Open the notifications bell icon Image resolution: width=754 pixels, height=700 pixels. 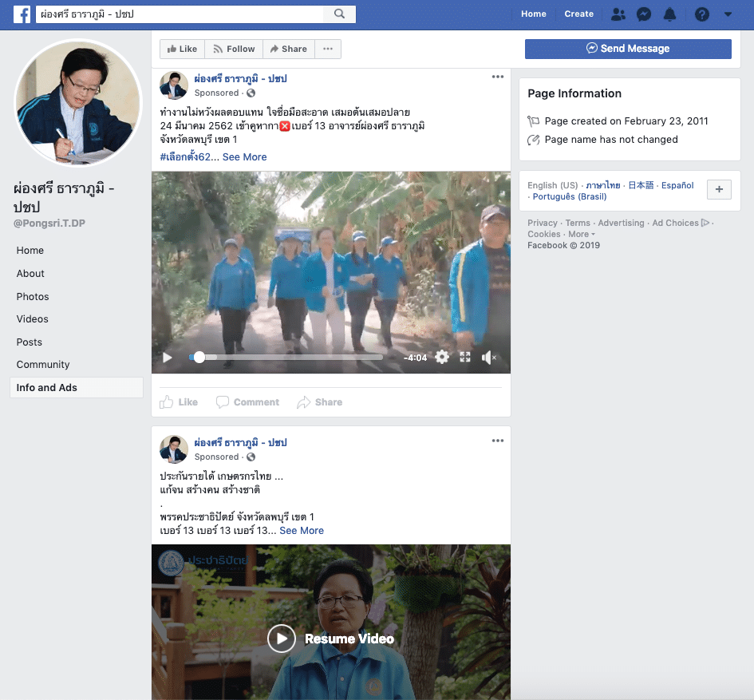(x=670, y=14)
